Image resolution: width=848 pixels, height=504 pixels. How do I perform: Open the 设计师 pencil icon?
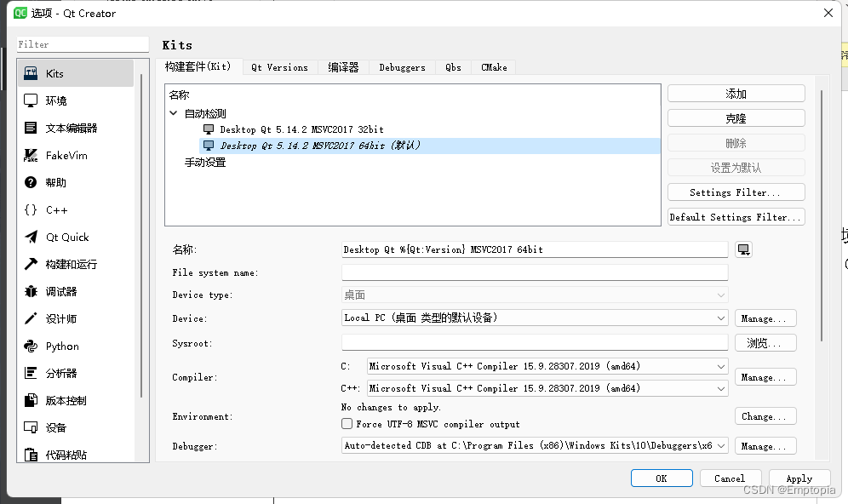coord(31,318)
